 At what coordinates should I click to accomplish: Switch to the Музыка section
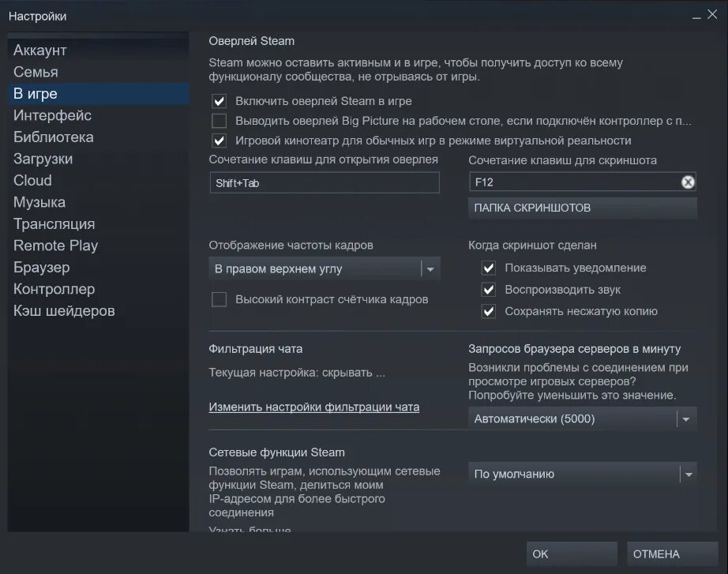coord(98,202)
